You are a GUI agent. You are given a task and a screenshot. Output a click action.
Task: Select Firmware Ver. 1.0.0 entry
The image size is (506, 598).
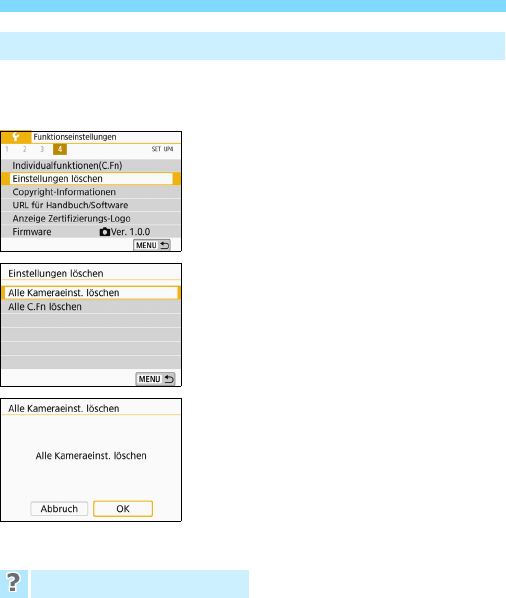pos(91,231)
